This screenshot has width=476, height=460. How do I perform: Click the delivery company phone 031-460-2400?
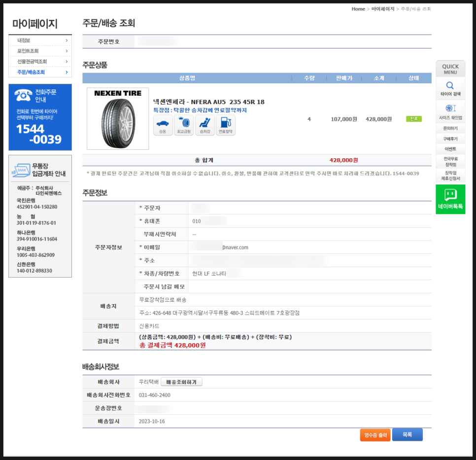[155, 395]
